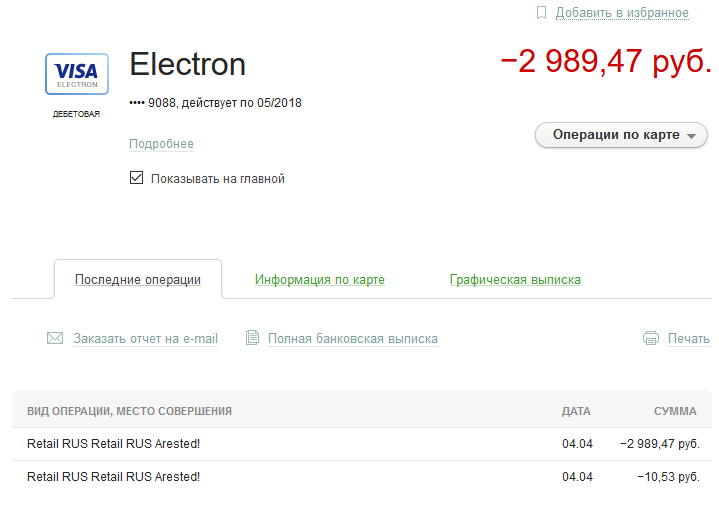Image resolution: width=719 pixels, height=524 pixels.
Task: Click the printer icon next to Печать
Action: point(651,338)
